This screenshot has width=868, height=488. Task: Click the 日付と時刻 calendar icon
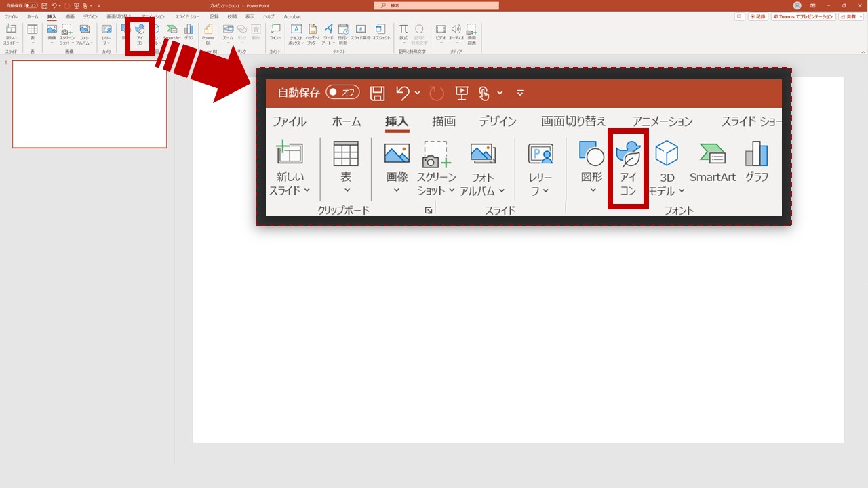click(343, 29)
